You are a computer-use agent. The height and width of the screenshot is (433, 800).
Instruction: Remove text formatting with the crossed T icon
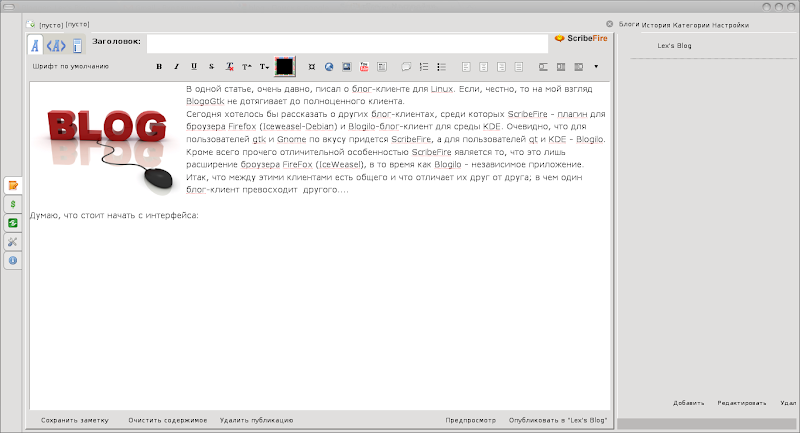click(230, 67)
